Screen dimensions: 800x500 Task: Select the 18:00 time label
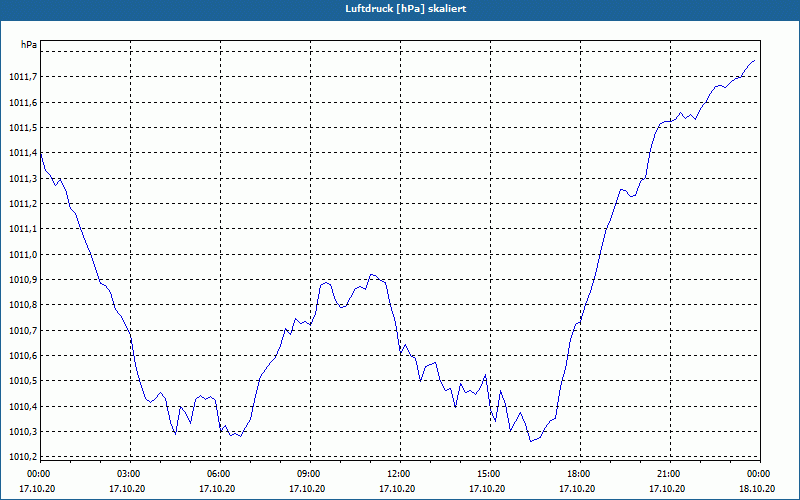click(581, 474)
